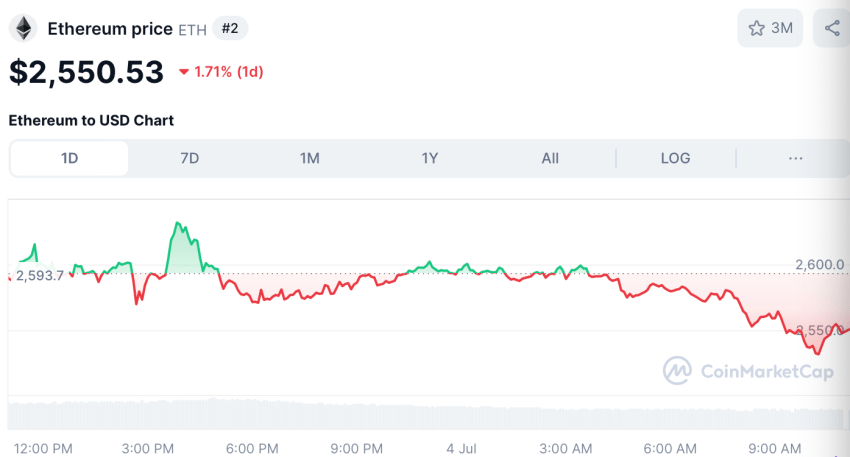
Task: Show the 1Y price chart
Action: [x=429, y=158]
